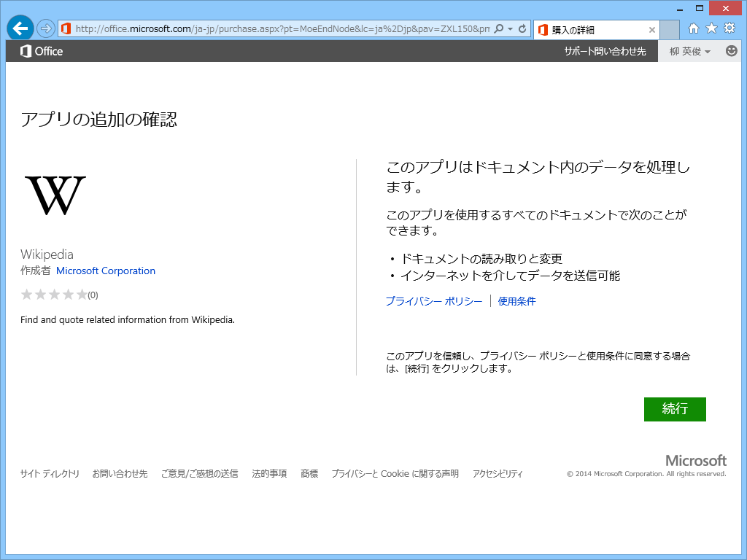Go back using the browser back arrow
This screenshot has height=560, width=747.
coord(20,28)
